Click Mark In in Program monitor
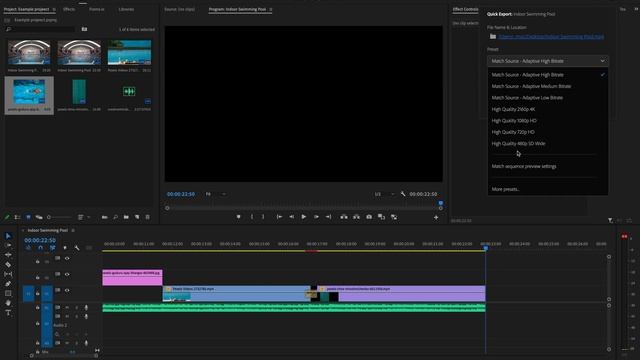 pyautogui.click(x=252, y=217)
